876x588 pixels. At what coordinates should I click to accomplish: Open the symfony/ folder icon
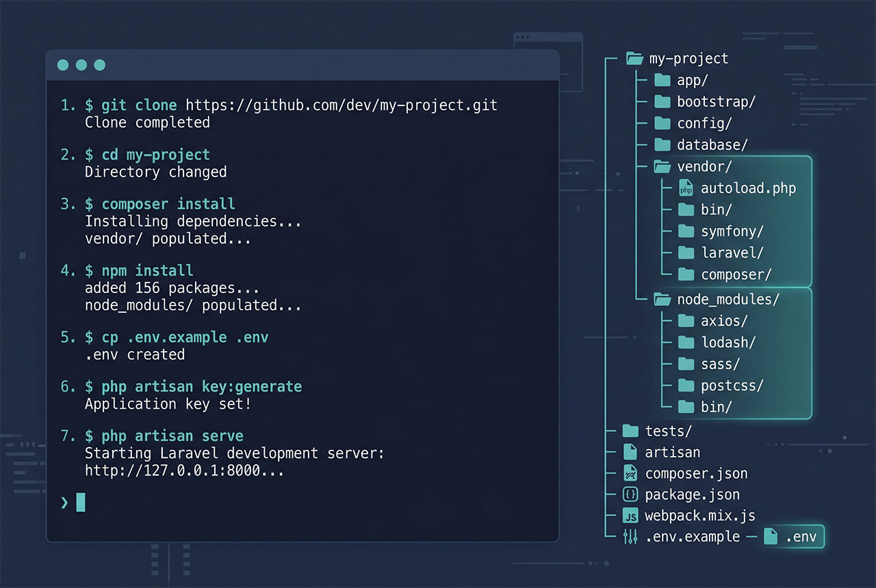pos(686,231)
